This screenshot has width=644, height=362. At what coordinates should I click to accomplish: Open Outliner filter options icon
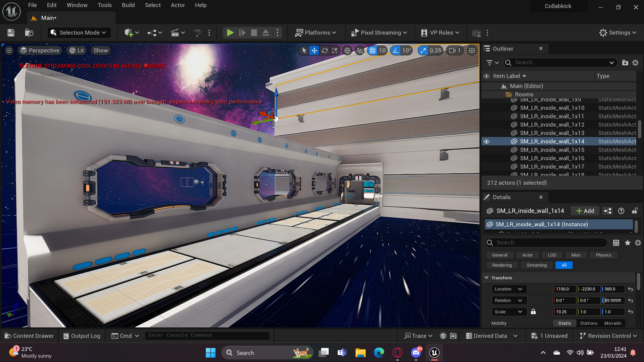pos(492,62)
